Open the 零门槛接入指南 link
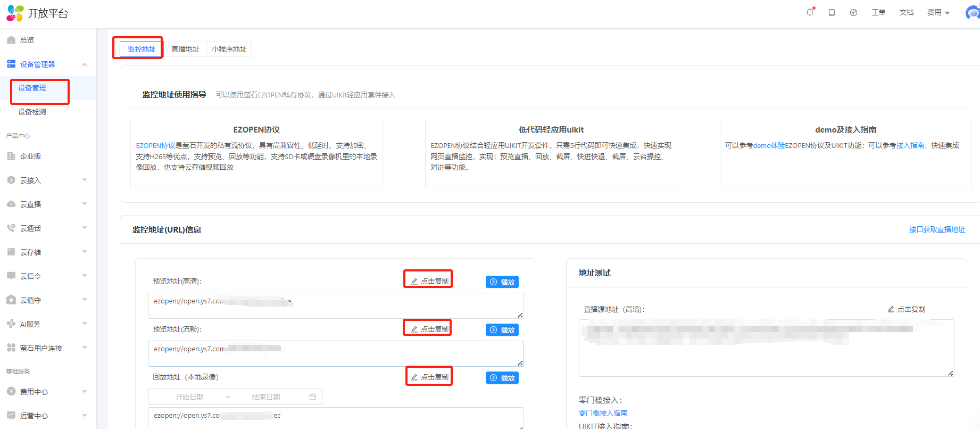 pyautogui.click(x=603, y=413)
